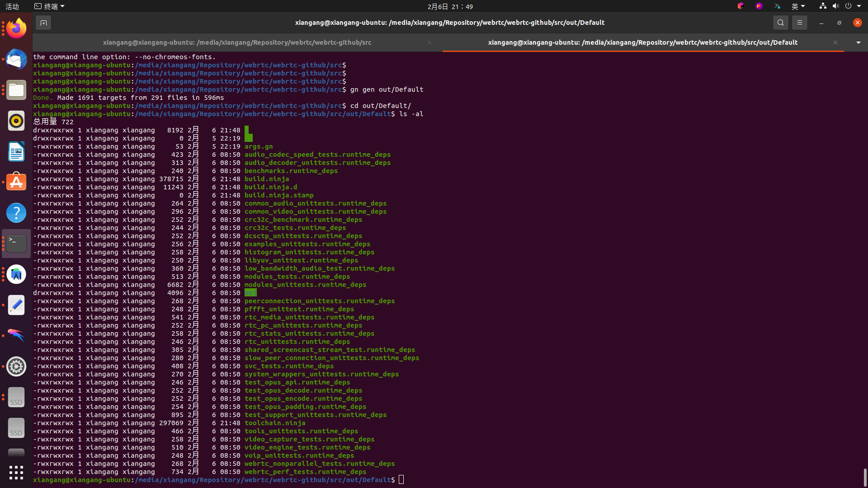
Task: Open Rhythmbox music player from dock
Action: (16, 121)
